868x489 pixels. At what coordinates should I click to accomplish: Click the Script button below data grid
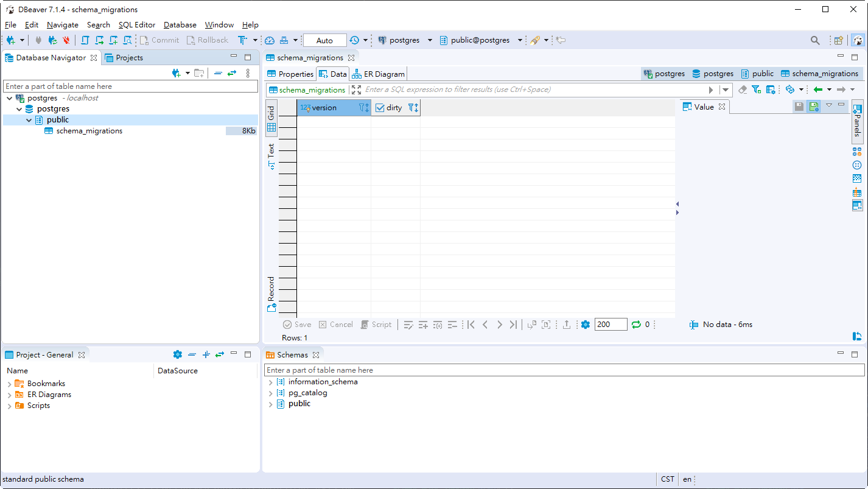(376, 325)
